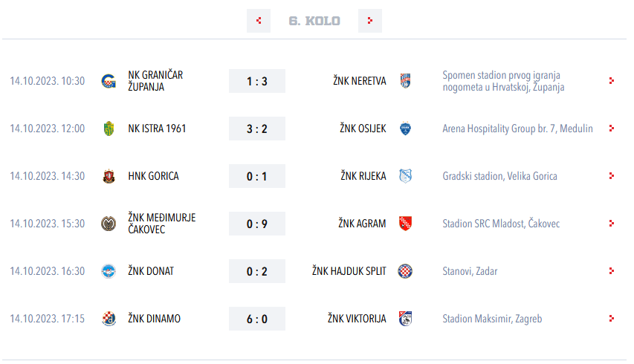
Task: Open the ŽNK Rijeka team link
Action: click(x=363, y=176)
